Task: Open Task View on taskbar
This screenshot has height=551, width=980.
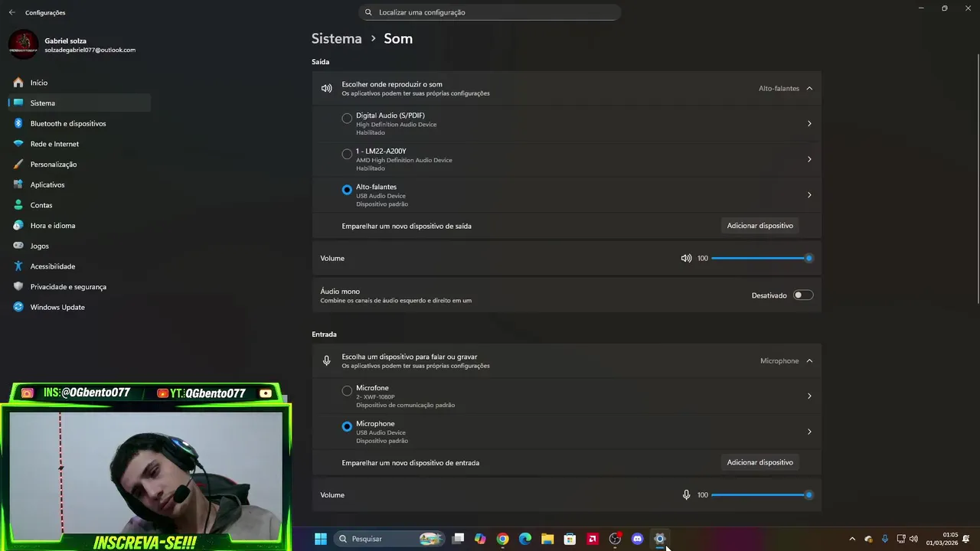Action: (x=458, y=539)
